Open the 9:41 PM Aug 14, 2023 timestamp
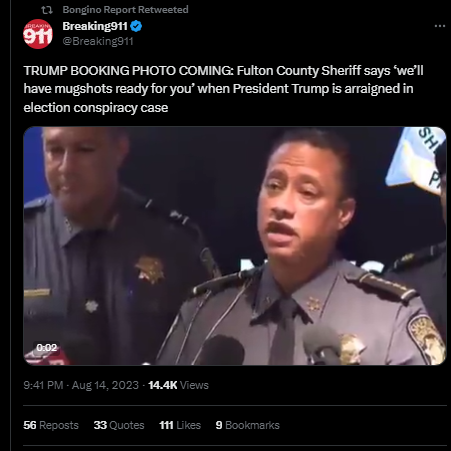The width and height of the screenshot is (451, 451). (x=81, y=385)
